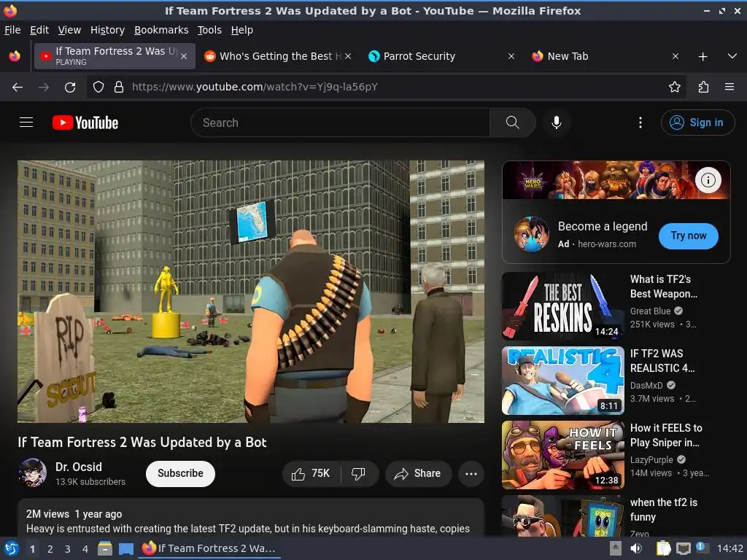Open clipboard manager tray icon

click(x=664, y=548)
